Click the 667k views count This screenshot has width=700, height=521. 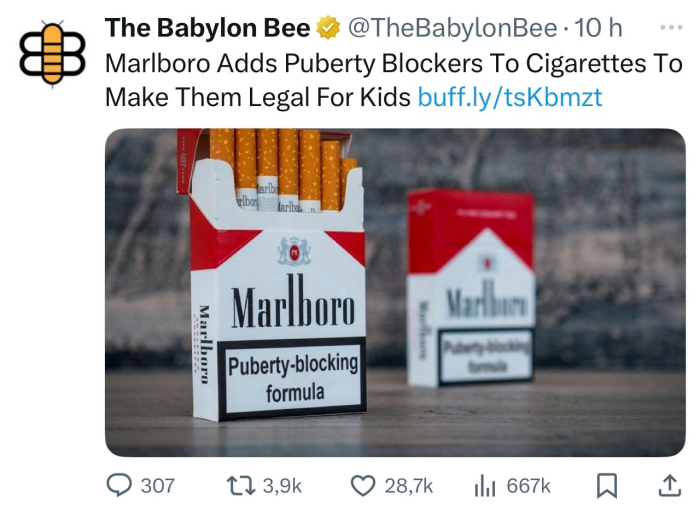(x=529, y=486)
